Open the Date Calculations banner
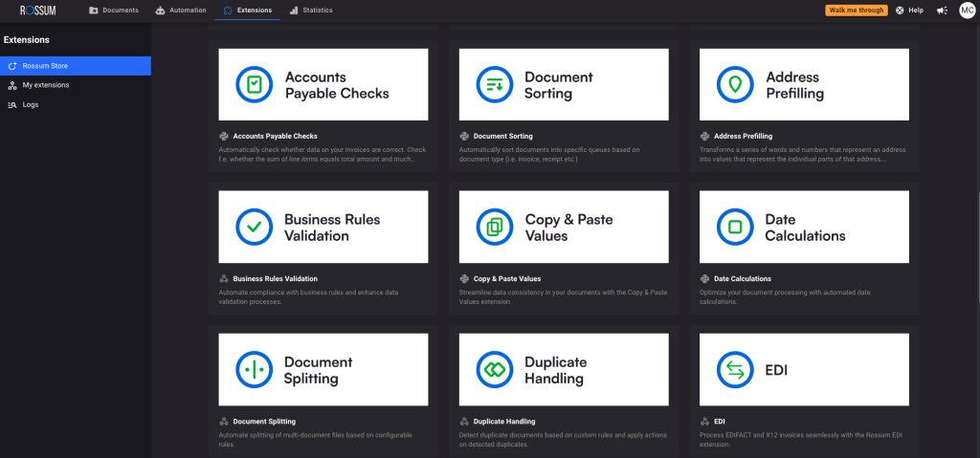The image size is (980, 458). pos(804,227)
